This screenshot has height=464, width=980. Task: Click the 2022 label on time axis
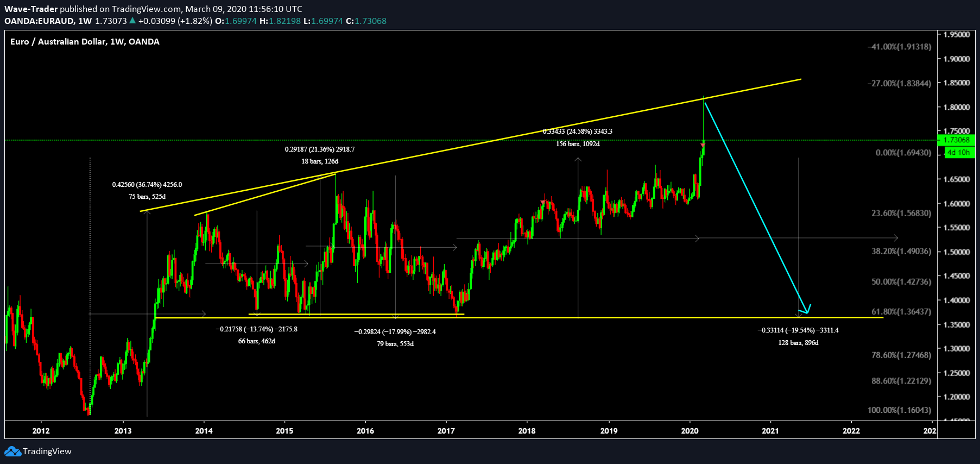point(851,431)
